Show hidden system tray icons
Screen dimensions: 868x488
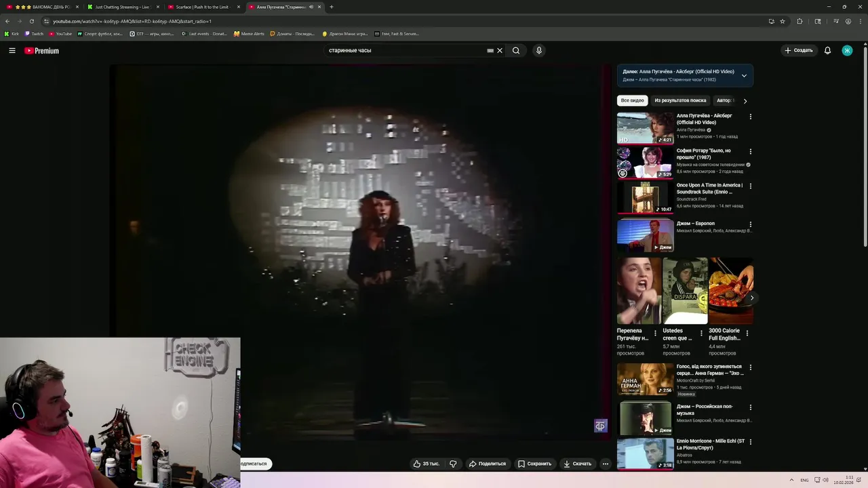791,480
